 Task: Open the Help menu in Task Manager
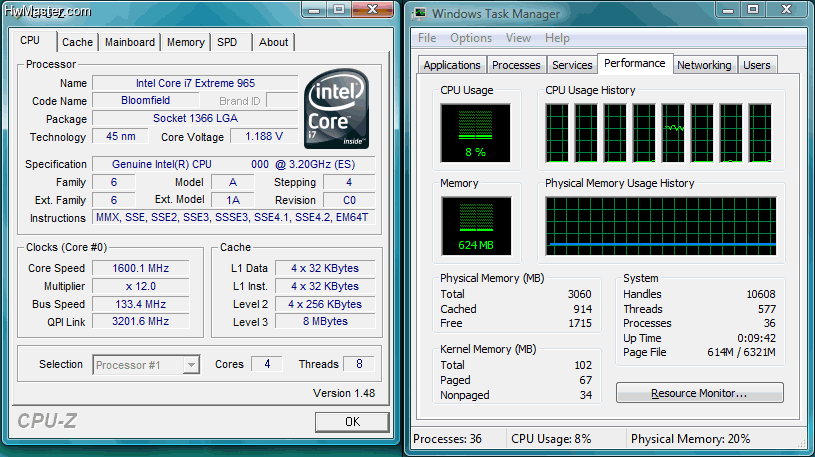tap(557, 38)
